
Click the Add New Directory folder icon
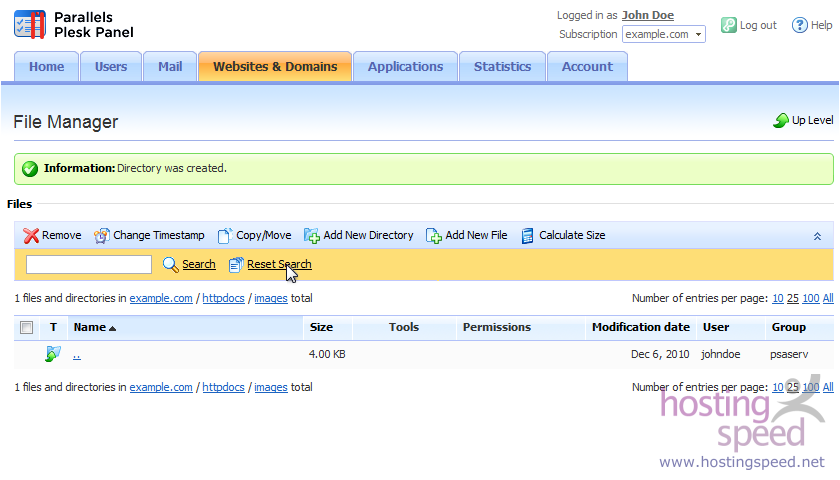click(312, 236)
